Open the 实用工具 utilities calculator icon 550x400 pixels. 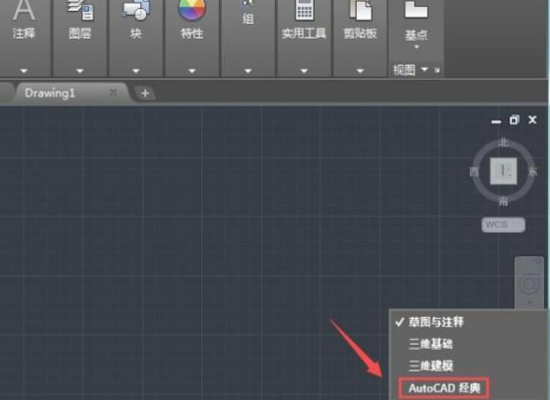[x=304, y=10]
